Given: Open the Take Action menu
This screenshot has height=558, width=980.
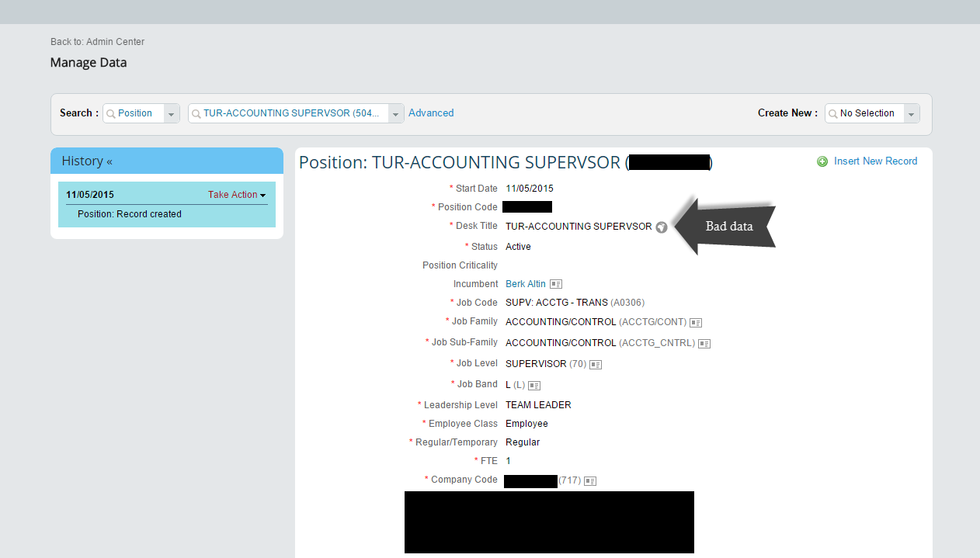Looking at the screenshot, I should click(x=237, y=195).
